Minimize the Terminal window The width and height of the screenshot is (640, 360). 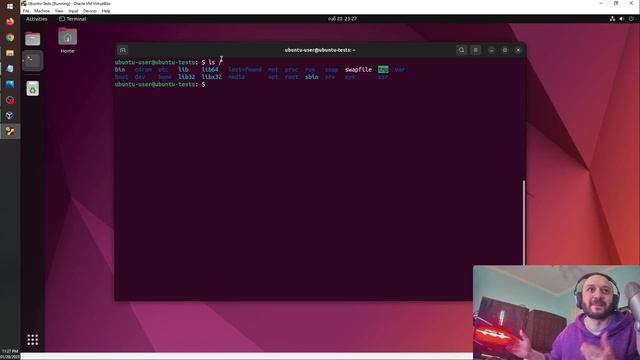click(x=491, y=50)
